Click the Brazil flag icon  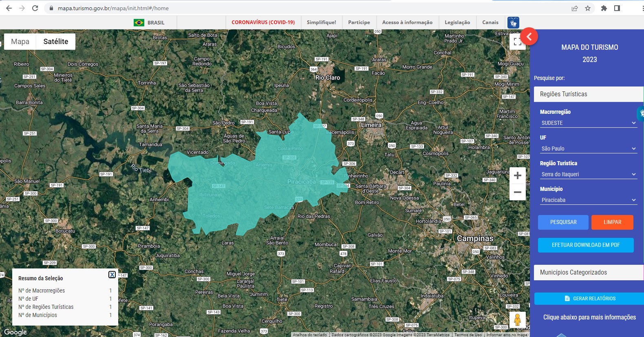(x=139, y=22)
